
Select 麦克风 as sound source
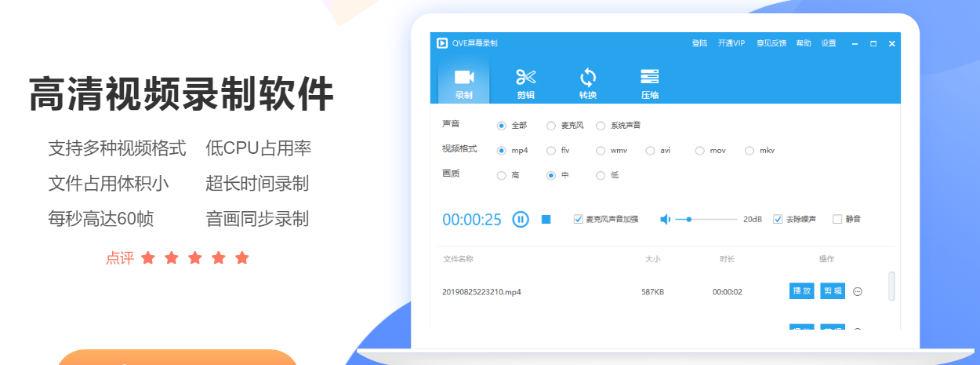pos(551,126)
